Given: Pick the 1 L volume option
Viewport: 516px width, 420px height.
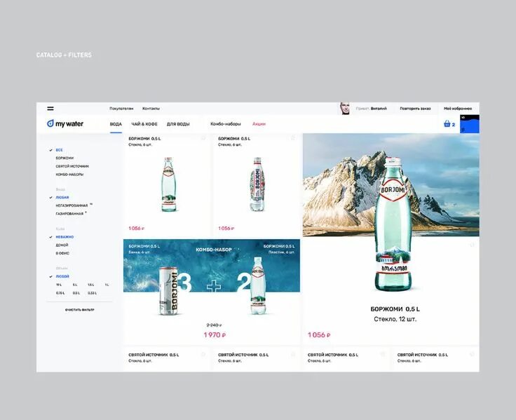Looking at the screenshot, I should [x=107, y=285].
